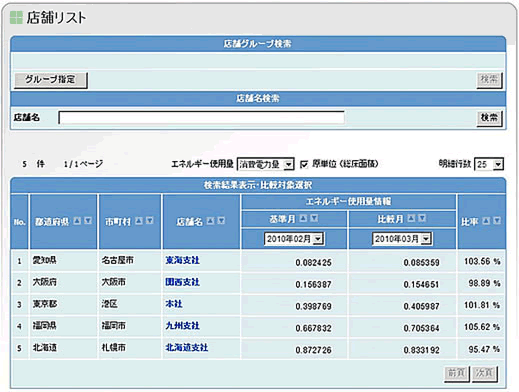Sort 都道府県 column ascending
The image size is (519, 392).
tap(77, 221)
